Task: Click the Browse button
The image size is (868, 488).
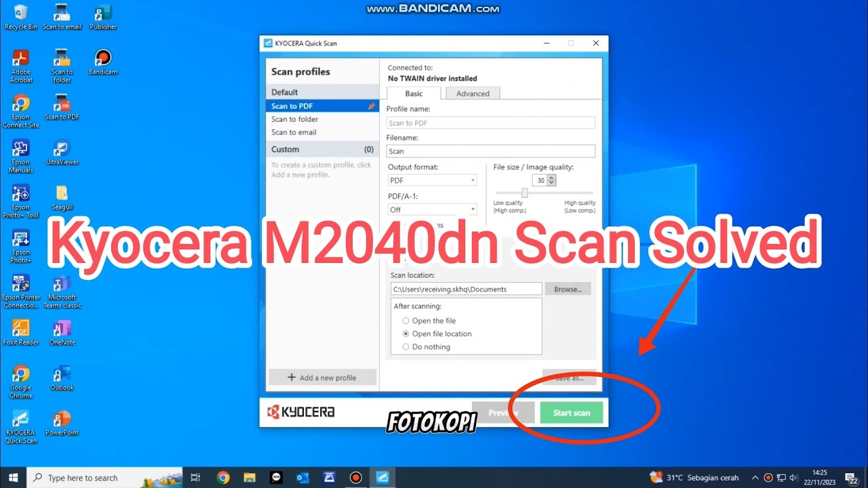Action: point(568,289)
